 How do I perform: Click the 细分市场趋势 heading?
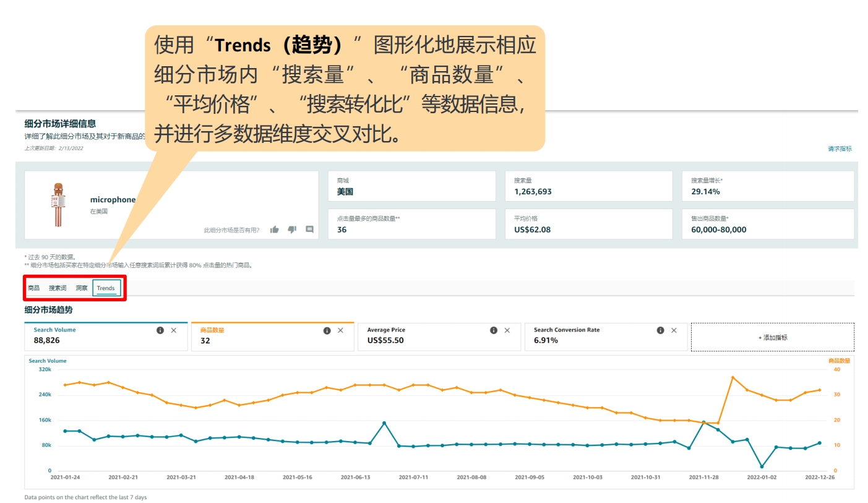coord(48,309)
